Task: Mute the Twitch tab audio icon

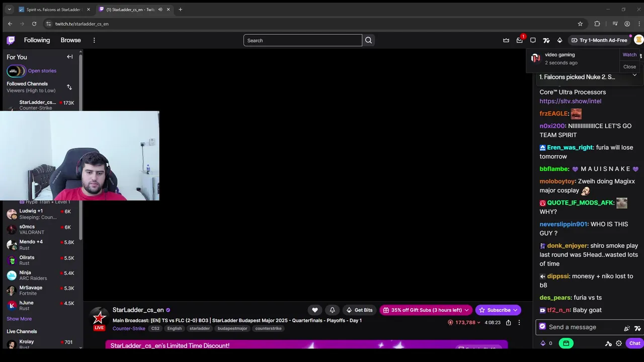Action: (160, 10)
